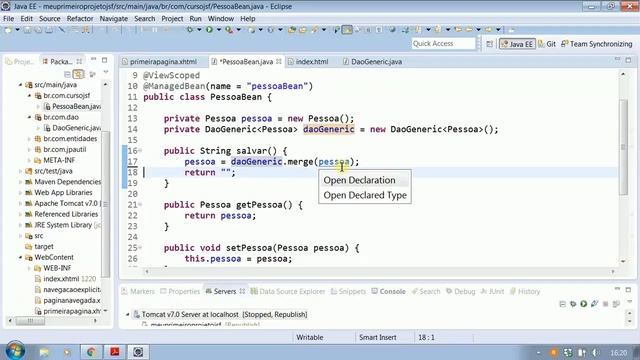640x360 pixels.
Task: Expand the Maven Dependencies node
Action: [20, 182]
